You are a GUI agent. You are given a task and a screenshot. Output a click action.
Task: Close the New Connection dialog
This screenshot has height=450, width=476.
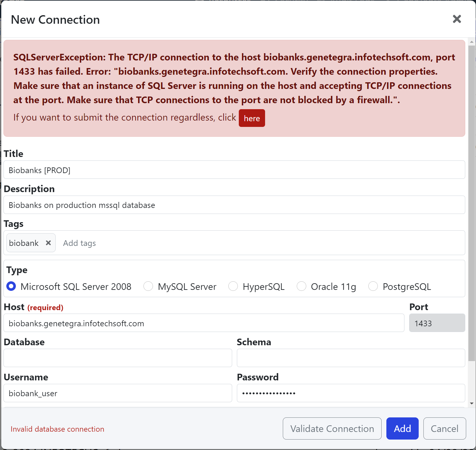coord(457,19)
